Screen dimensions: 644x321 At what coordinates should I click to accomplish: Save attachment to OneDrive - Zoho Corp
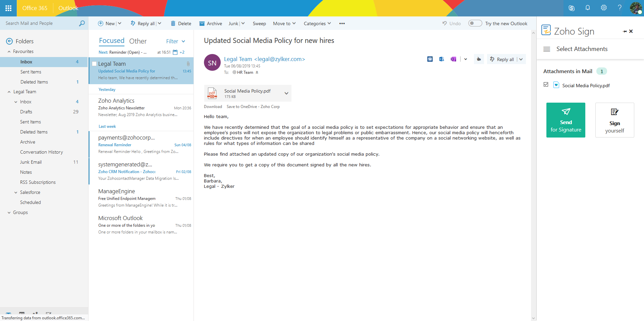253,107
